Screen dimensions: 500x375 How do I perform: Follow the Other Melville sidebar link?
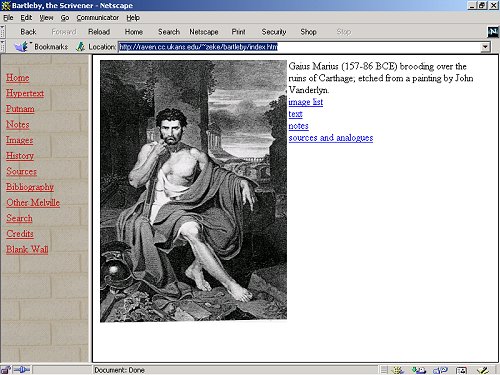pyautogui.click(x=33, y=203)
